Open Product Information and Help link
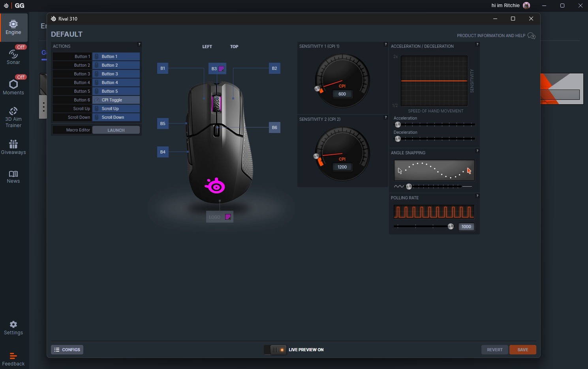Screen dimensions: 588x369 (x=491, y=36)
